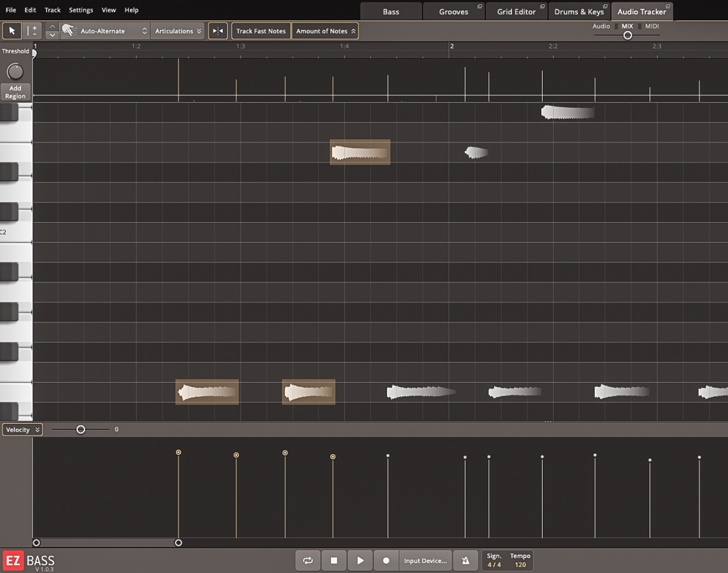Open the Track menu
728x573 pixels.
(52, 10)
